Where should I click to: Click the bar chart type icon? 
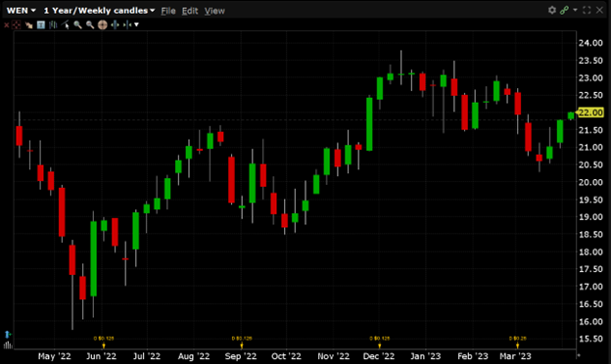(x=53, y=24)
